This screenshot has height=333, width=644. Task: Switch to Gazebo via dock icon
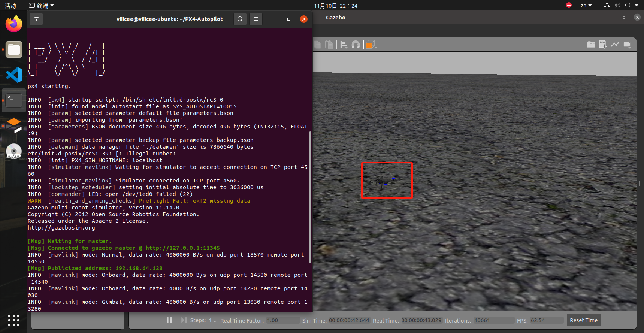click(14, 125)
